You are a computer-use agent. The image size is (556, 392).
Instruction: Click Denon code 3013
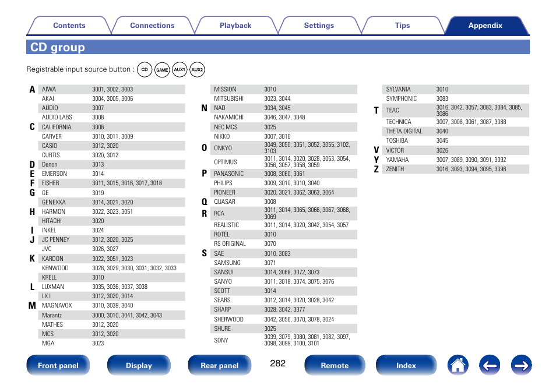pos(98,164)
